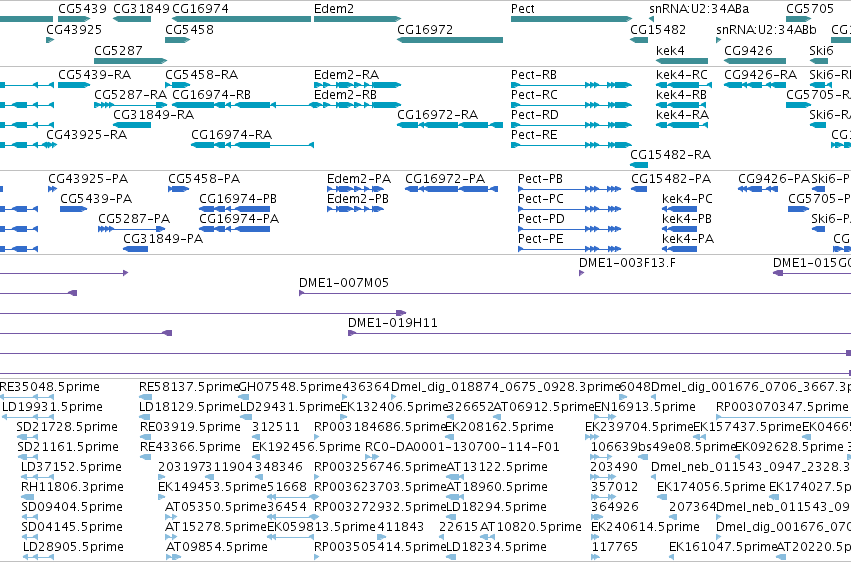Click the LD19931.5prime EST label
Image resolution: width=851 pixels, height=562 pixels.
tap(52, 407)
